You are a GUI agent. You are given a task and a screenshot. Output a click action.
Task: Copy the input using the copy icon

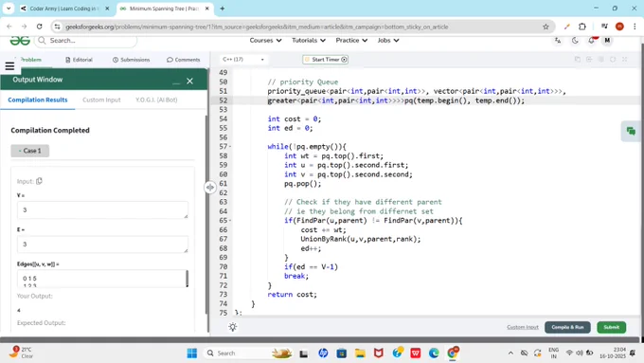click(39, 181)
